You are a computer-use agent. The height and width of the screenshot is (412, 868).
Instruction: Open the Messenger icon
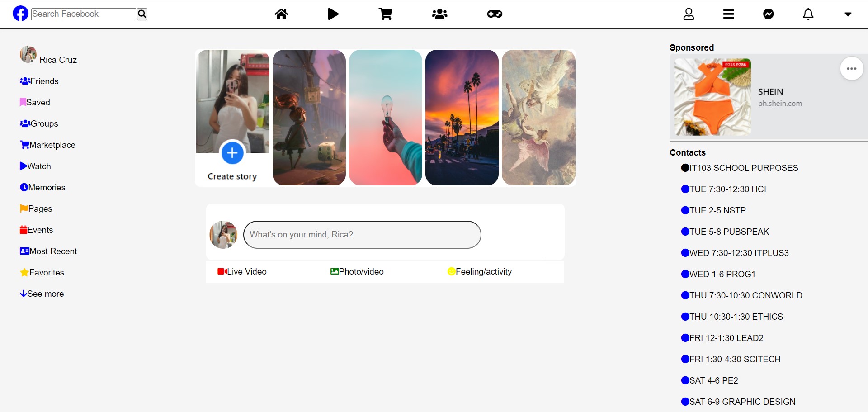[x=768, y=14]
